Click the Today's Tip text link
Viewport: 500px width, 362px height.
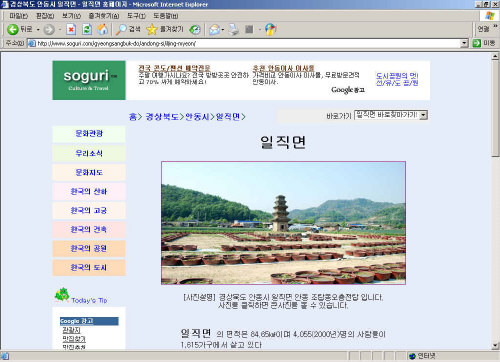click(89, 300)
